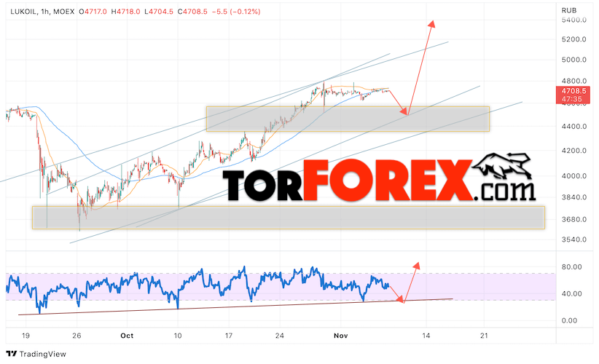Click the Oct label on time axis

(127, 336)
